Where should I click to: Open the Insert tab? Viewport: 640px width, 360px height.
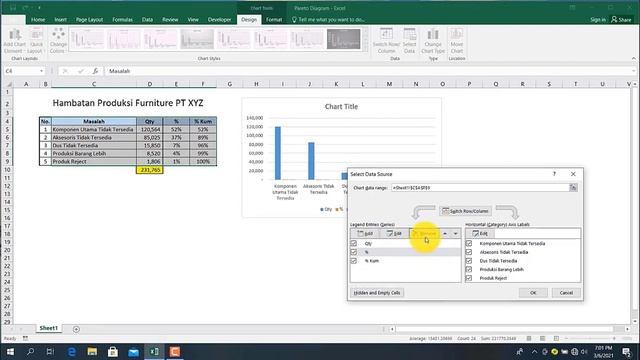pyautogui.click(x=60, y=19)
